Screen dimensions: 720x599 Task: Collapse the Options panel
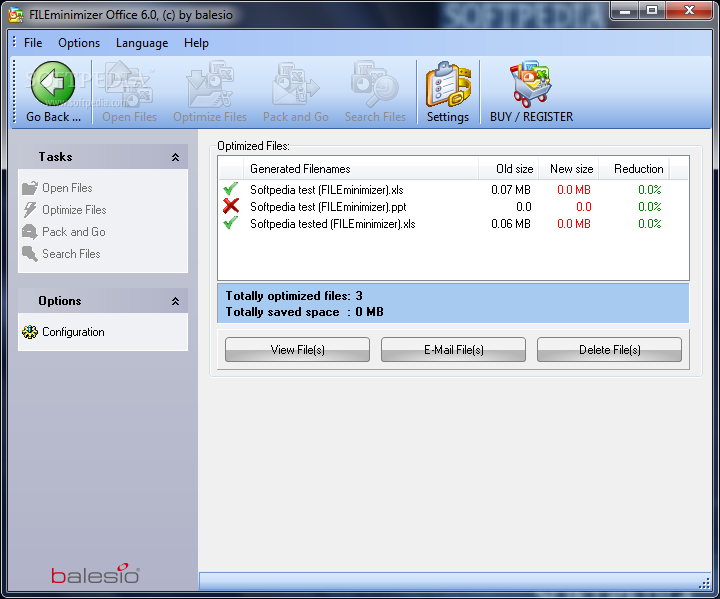tap(175, 301)
